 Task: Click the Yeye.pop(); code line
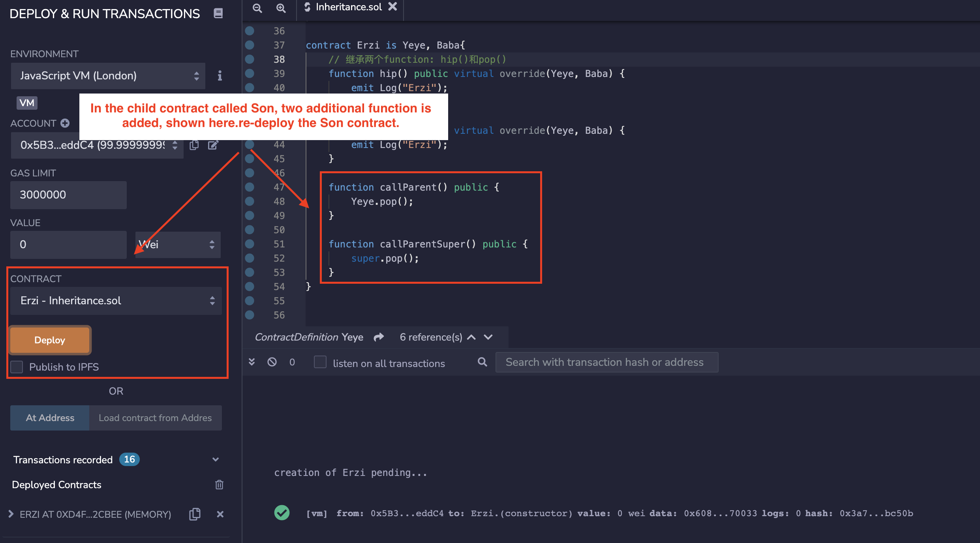pos(382,202)
